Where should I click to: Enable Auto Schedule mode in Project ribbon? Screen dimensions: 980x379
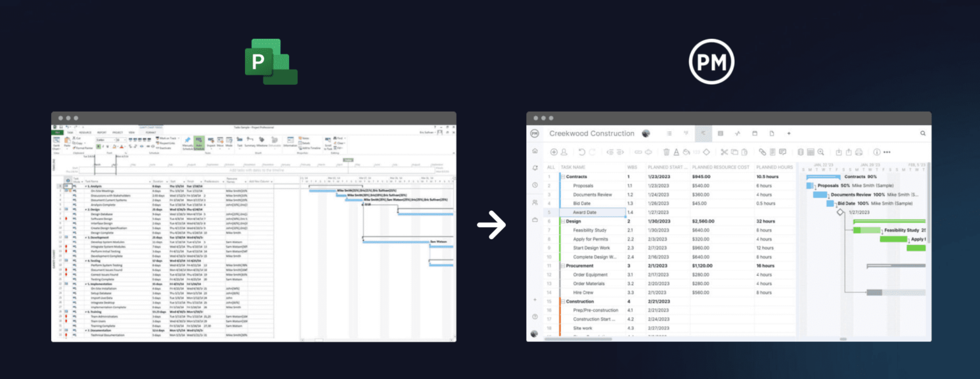coord(198,142)
